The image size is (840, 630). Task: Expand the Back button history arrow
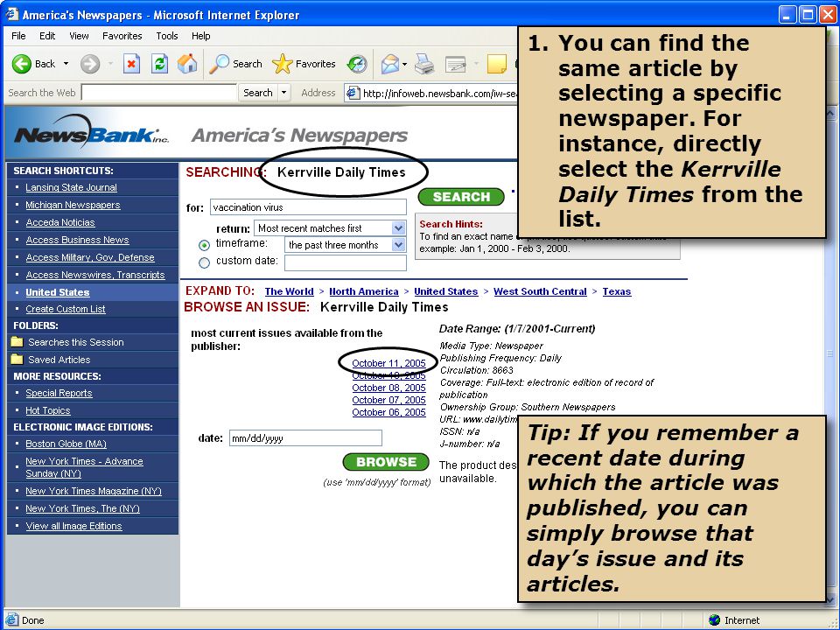[66, 64]
